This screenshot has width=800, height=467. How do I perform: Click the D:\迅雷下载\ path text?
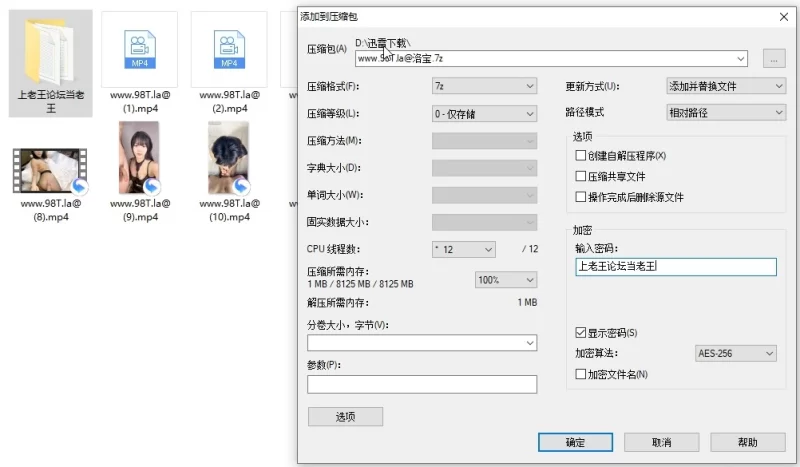(x=383, y=43)
